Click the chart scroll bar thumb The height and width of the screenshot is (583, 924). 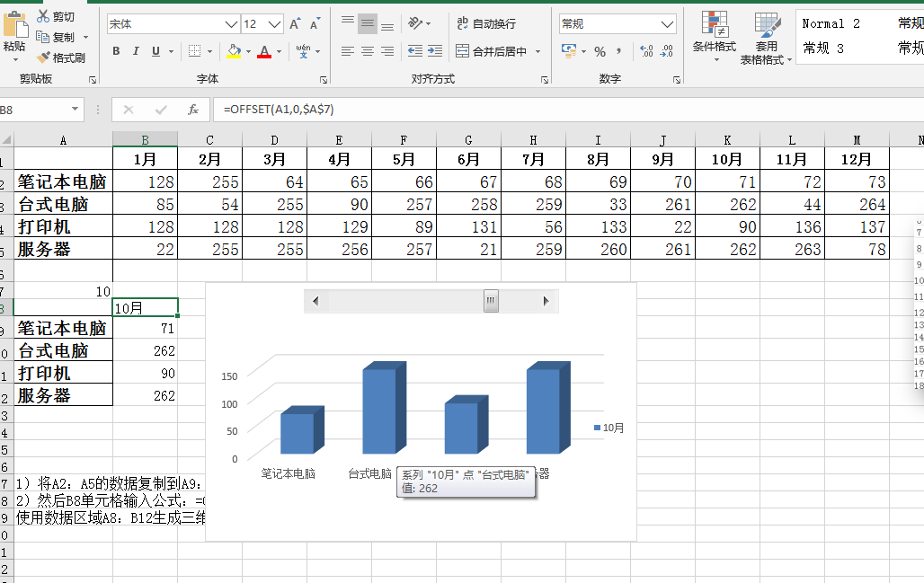[491, 301]
